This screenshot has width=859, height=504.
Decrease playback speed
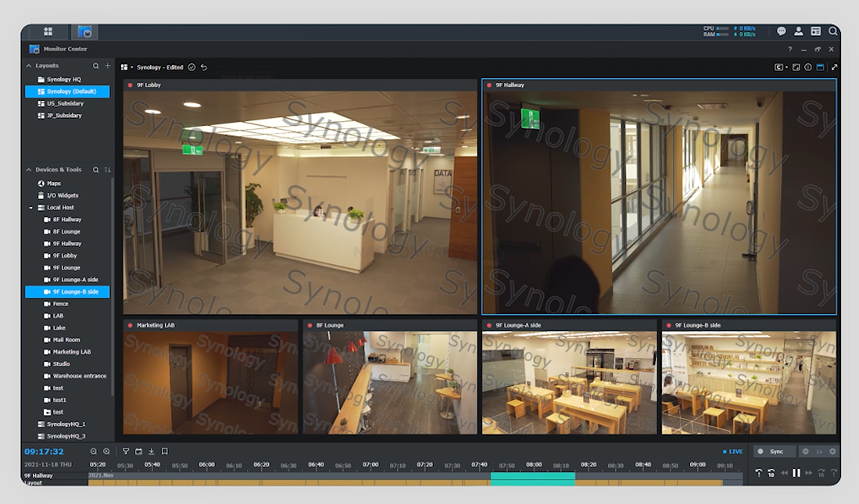pyautogui.click(x=805, y=452)
